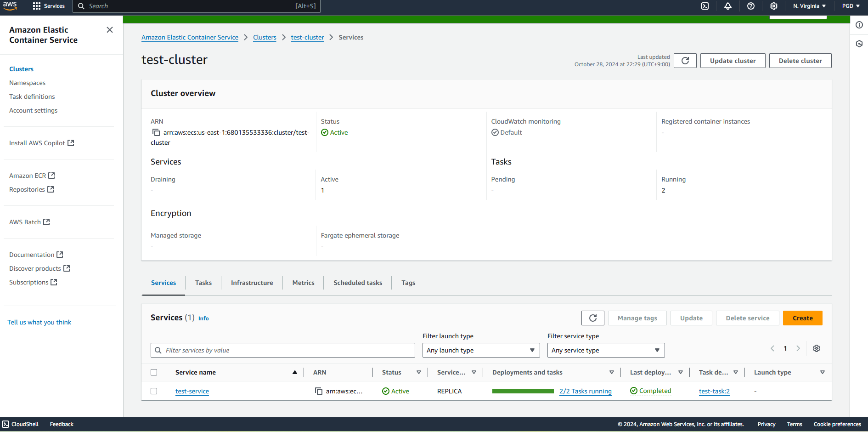Open console settings gear in top bar
The height and width of the screenshot is (432, 868).
point(774,6)
